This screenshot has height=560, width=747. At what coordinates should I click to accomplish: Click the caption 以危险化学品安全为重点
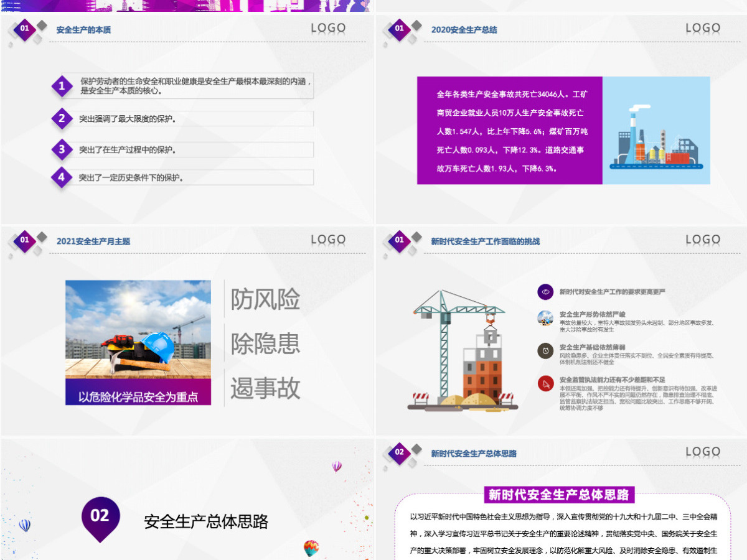(x=138, y=397)
